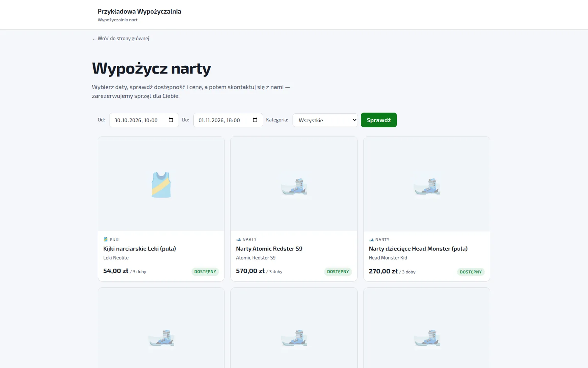The image size is (588, 368).
Task: Click the Do date field 01.11.2026, 18:00
Action: click(x=228, y=120)
